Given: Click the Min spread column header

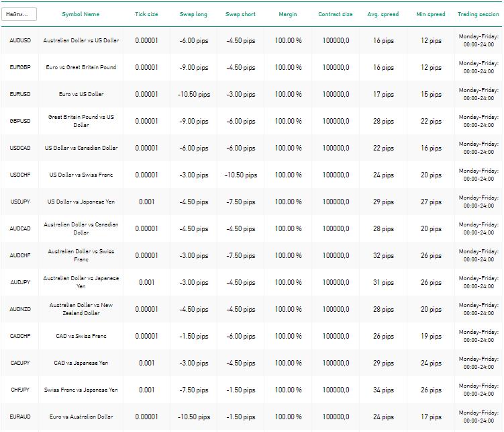Looking at the screenshot, I should (430, 14).
